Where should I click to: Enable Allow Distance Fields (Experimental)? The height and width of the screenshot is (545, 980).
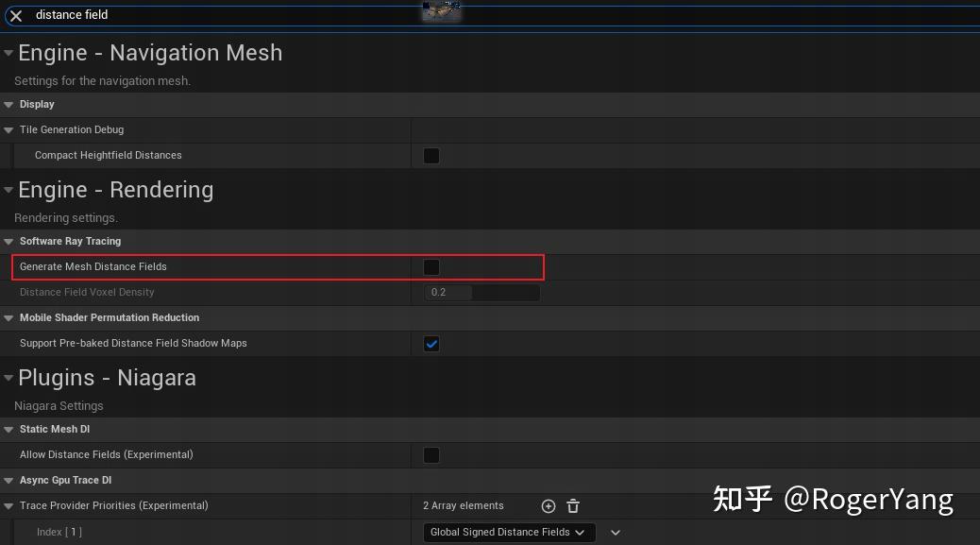point(431,454)
